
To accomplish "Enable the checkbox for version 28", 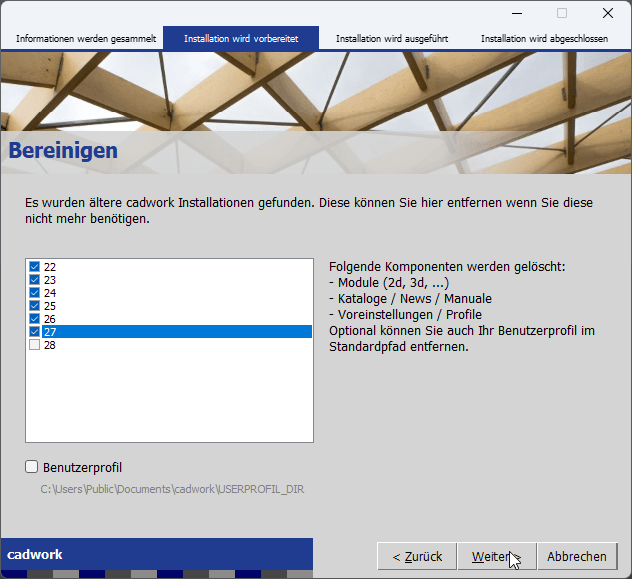I will 35,344.
